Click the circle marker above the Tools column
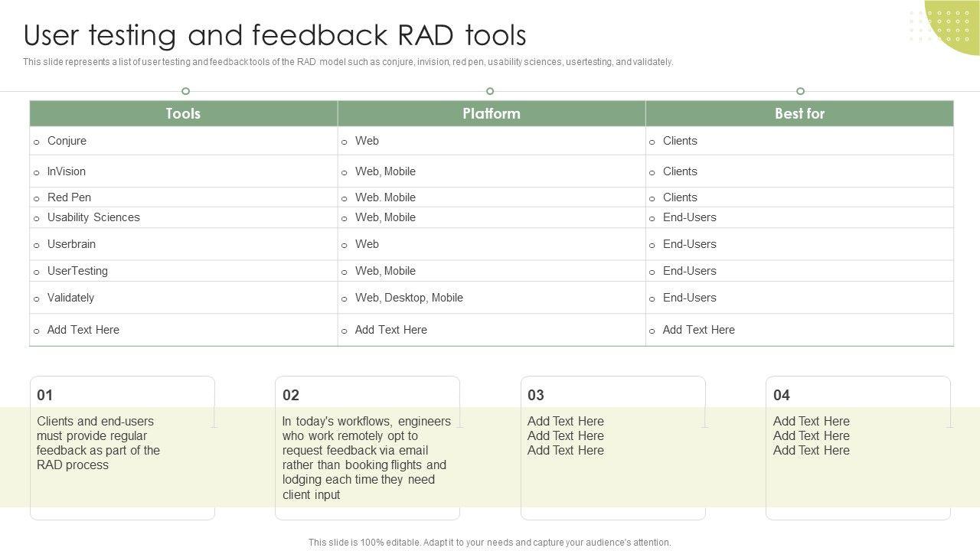 [185, 91]
